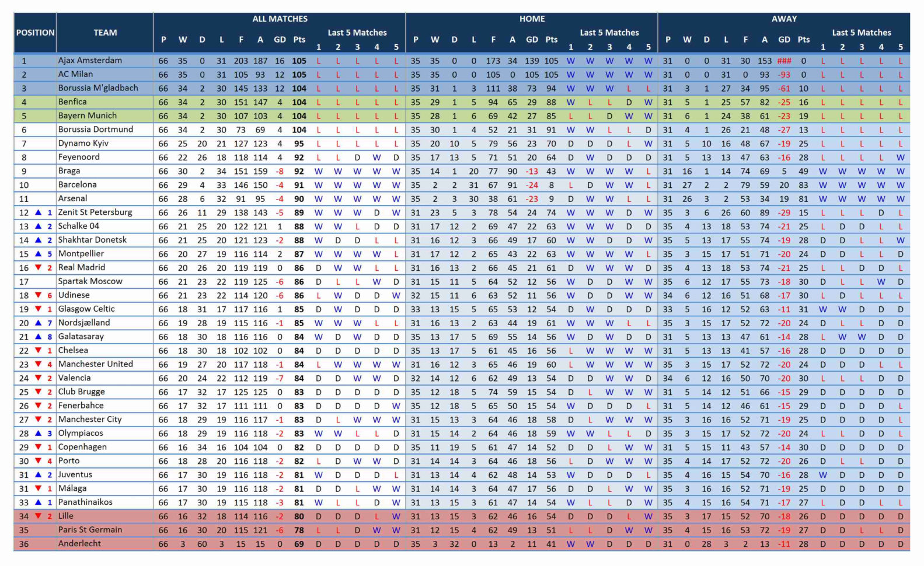Click the blue up arrow beside Zenit St Petersburg
Viewport: 924px width, 566px height.
38,212
